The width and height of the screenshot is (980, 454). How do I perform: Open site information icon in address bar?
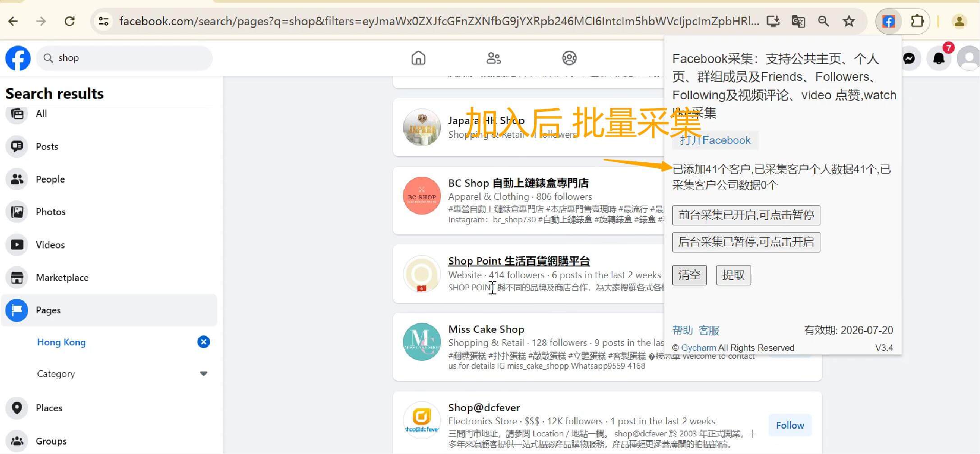pos(104,21)
